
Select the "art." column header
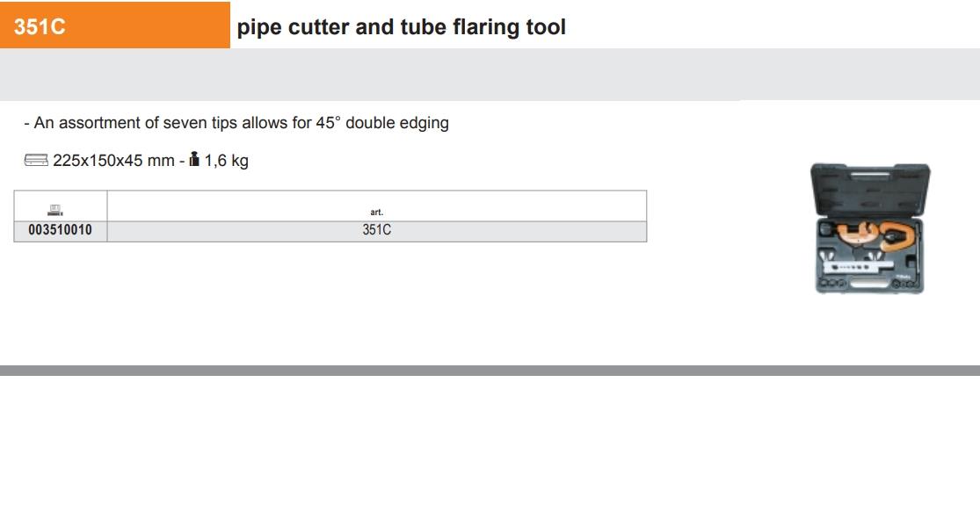tap(376, 212)
